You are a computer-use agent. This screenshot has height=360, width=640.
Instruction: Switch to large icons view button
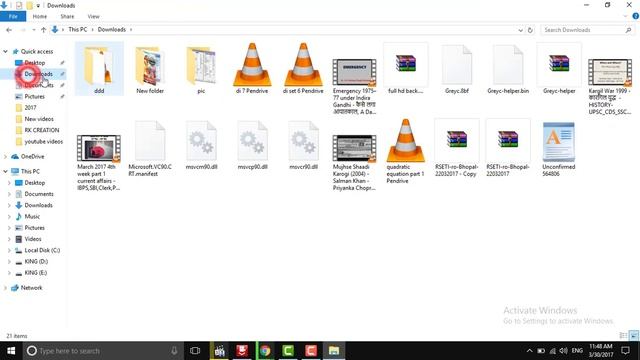pyautogui.click(x=634, y=336)
